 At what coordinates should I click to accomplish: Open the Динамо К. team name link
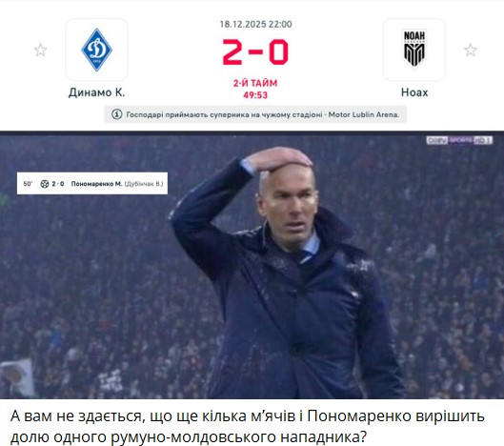click(x=97, y=92)
